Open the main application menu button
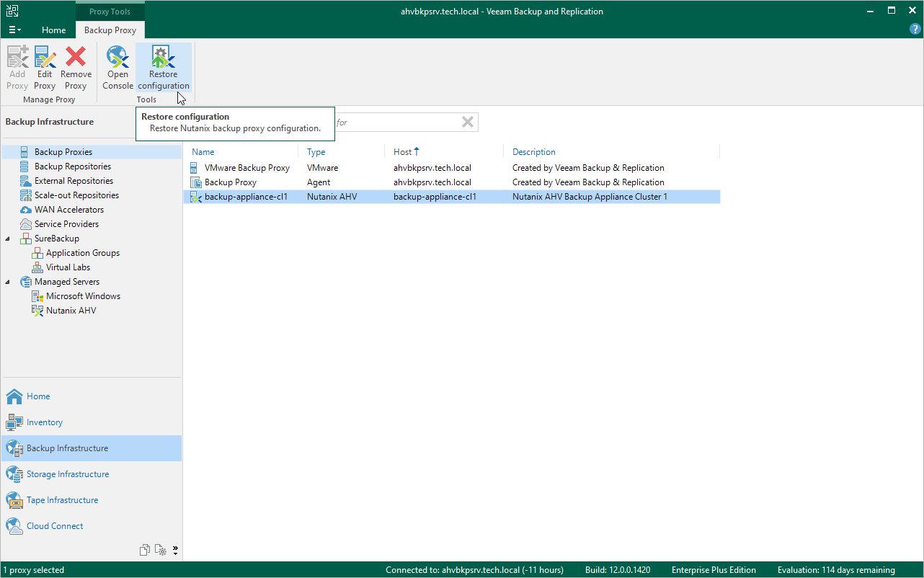The height and width of the screenshot is (578, 924). (14, 30)
